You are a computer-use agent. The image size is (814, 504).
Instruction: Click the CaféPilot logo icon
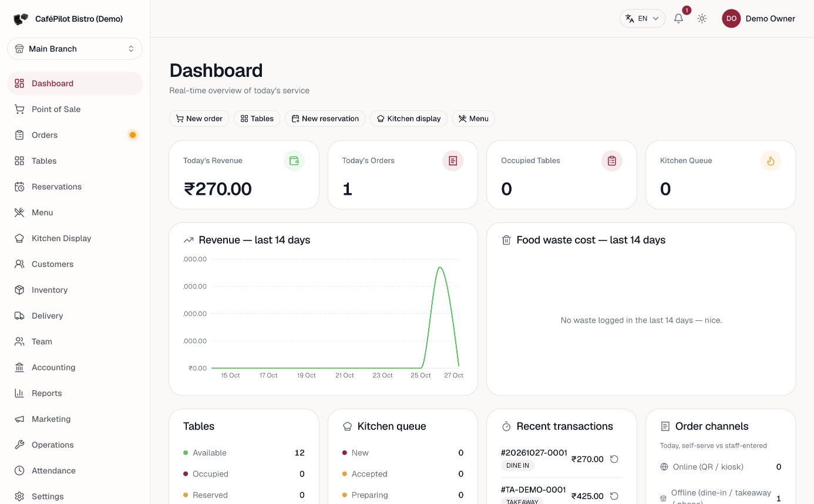[21, 19]
